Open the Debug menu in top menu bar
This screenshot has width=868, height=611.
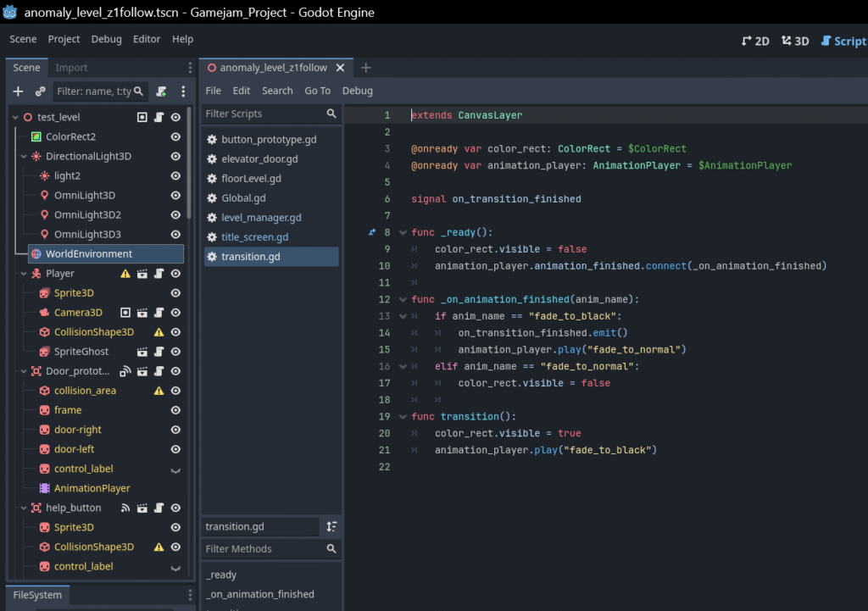pos(106,39)
